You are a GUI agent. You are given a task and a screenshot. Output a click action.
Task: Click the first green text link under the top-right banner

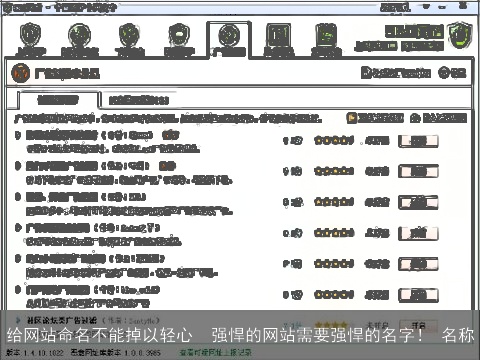pyautogui.click(x=376, y=46)
